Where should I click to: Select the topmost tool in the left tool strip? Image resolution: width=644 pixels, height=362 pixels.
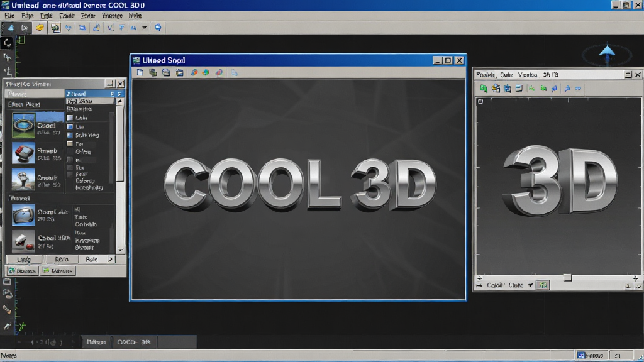tap(7, 43)
